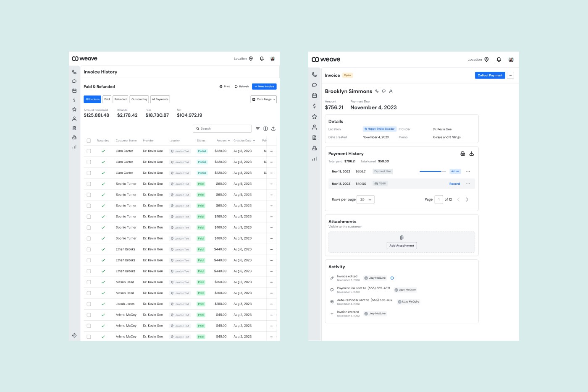Open Date Range dropdown
Image resolution: width=588 pixels, height=392 pixels.
[x=264, y=99]
